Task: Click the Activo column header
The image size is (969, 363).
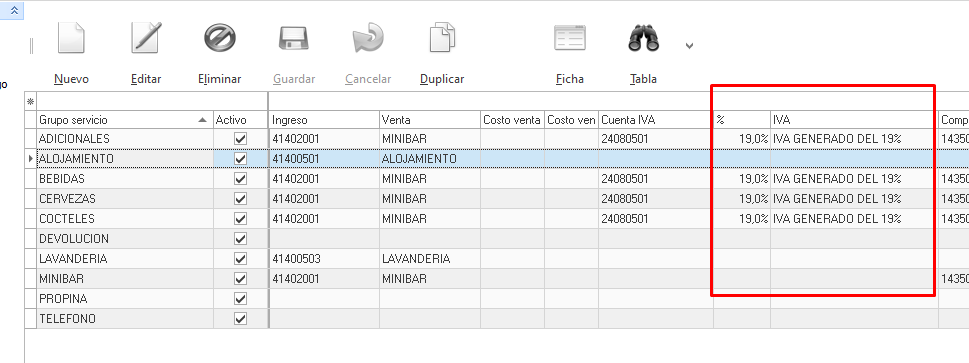Action: point(240,120)
